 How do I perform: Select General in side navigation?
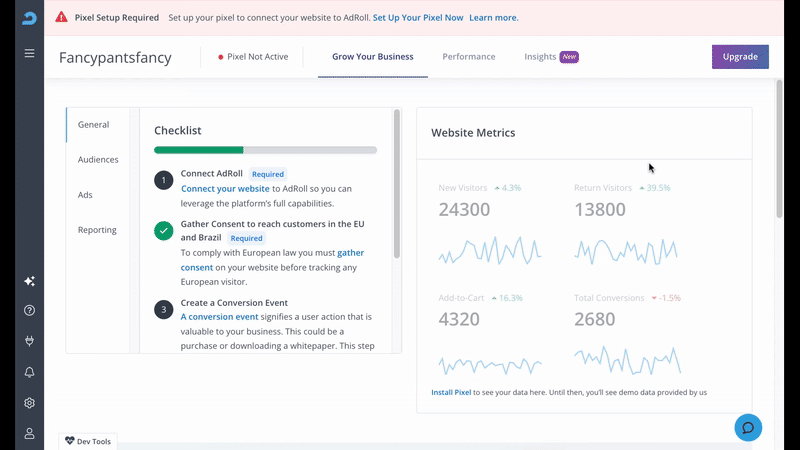click(93, 124)
